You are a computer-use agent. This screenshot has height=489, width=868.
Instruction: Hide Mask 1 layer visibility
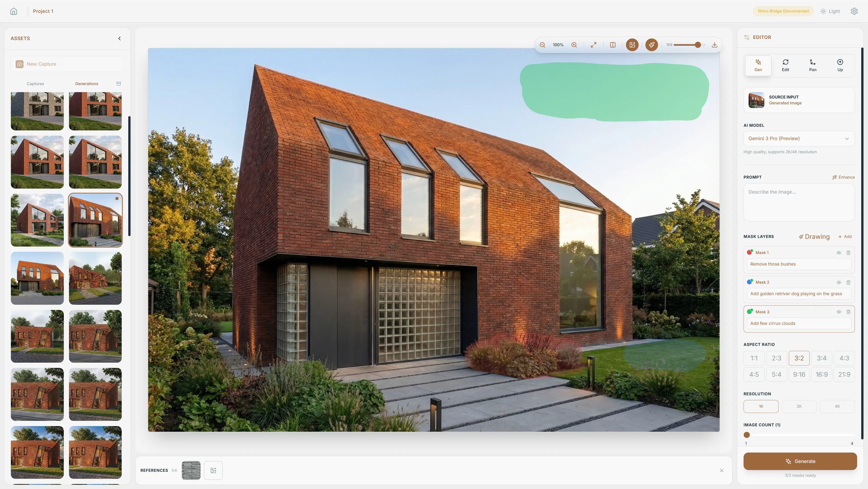coord(839,253)
